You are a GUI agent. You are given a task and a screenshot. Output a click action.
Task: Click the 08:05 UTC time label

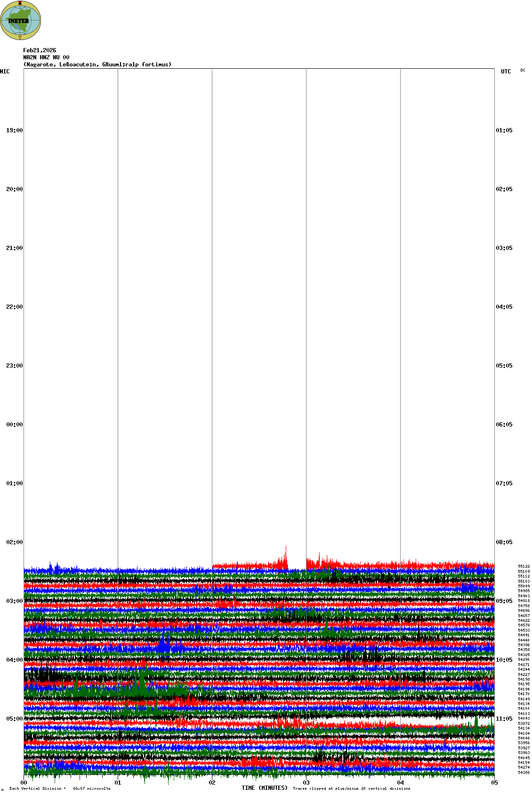click(x=504, y=542)
